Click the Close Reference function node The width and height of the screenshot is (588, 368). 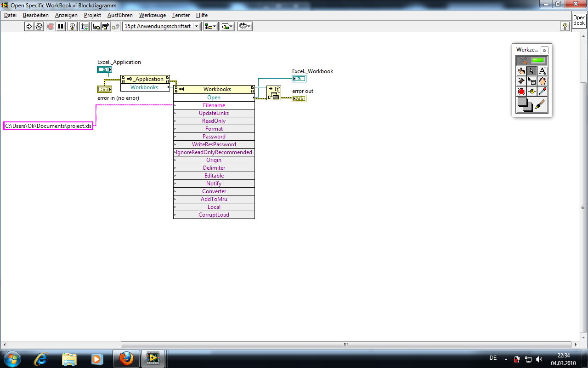274,93
